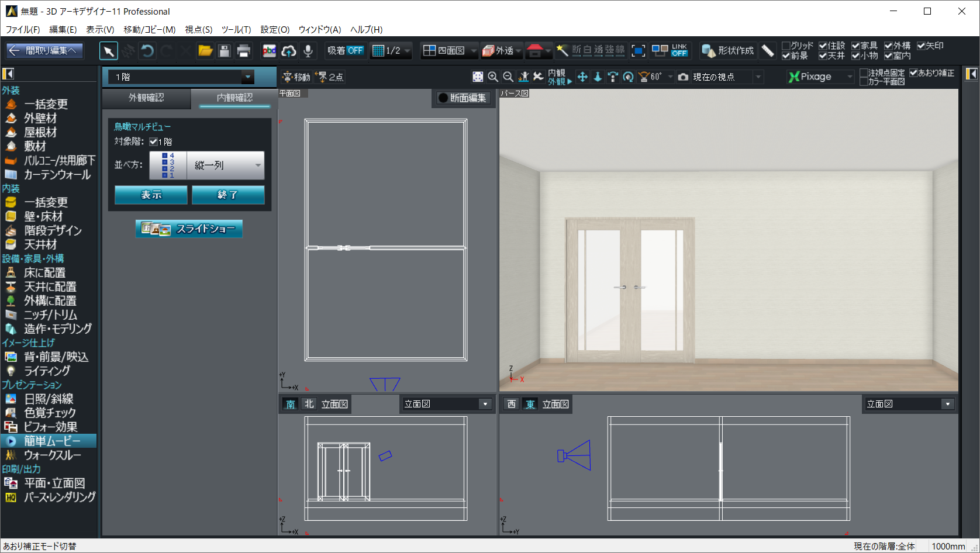980x553 pixels.
Task: Click the スライドショー button
Action: [189, 229]
